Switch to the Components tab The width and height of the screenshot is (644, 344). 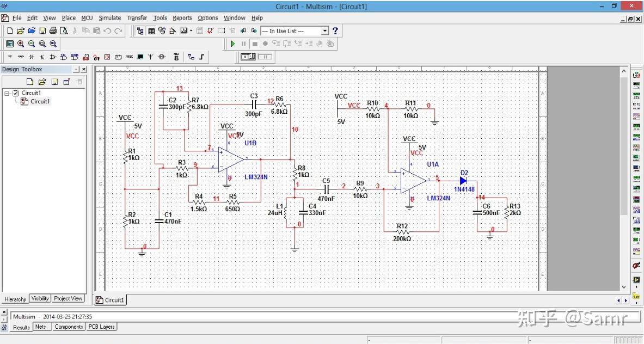pos(69,327)
